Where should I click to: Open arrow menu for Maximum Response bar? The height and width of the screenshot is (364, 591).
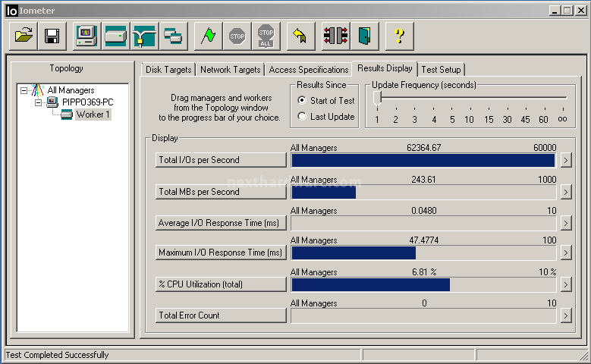coord(566,253)
